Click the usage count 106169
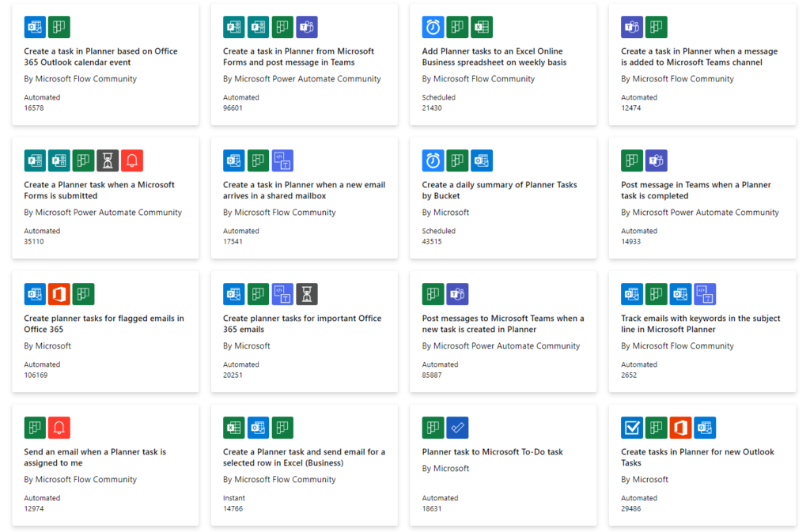This screenshot has height=532, width=810. [x=36, y=375]
